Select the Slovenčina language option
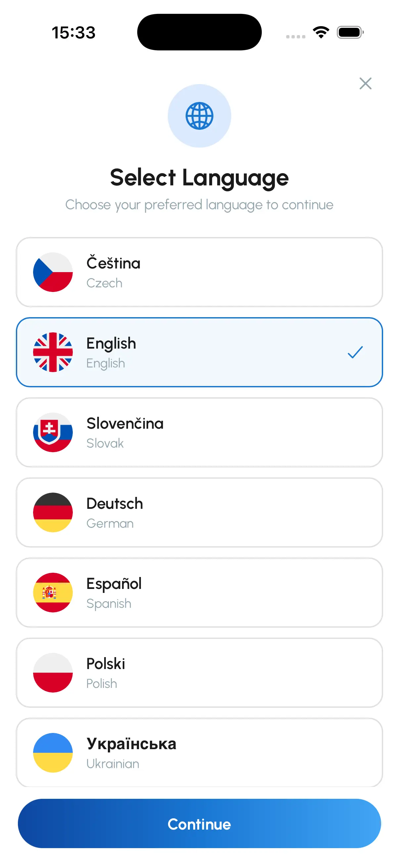399x868 pixels. (x=199, y=432)
